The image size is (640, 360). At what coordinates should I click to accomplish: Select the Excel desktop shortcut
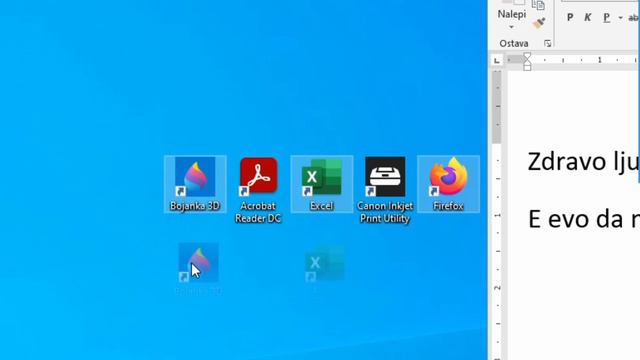(x=322, y=184)
